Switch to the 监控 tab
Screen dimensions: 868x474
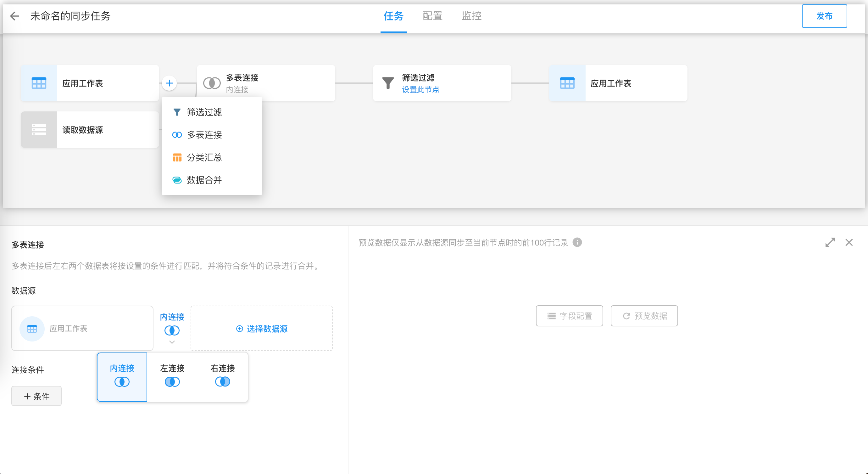tap(471, 16)
